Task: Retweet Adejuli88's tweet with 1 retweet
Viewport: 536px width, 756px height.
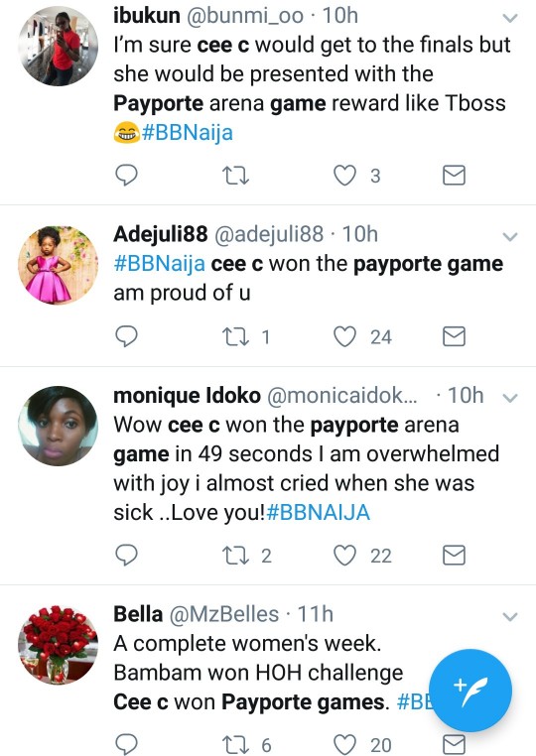Action: pos(235,336)
